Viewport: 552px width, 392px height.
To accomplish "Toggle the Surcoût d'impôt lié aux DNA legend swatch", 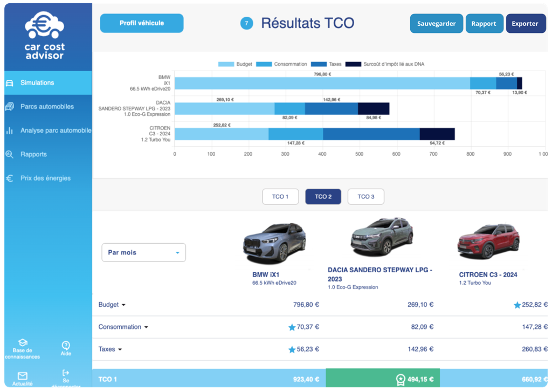I will [353, 64].
